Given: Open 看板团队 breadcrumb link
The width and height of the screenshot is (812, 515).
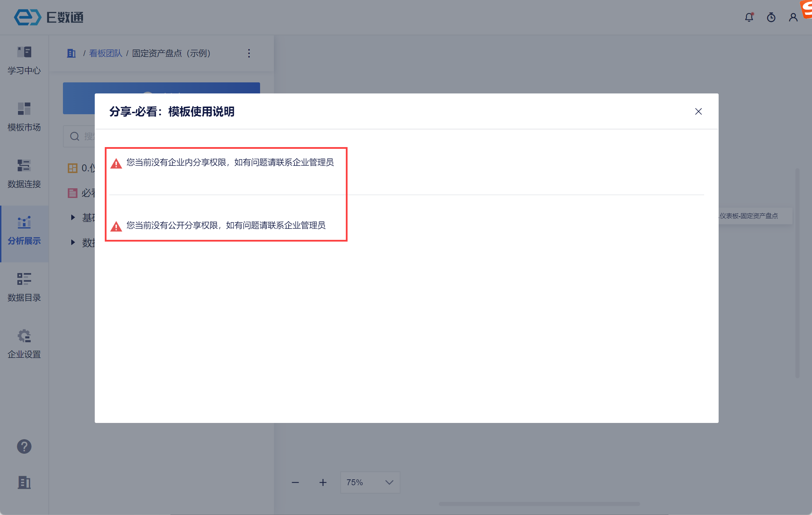Looking at the screenshot, I should tap(105, 53).
